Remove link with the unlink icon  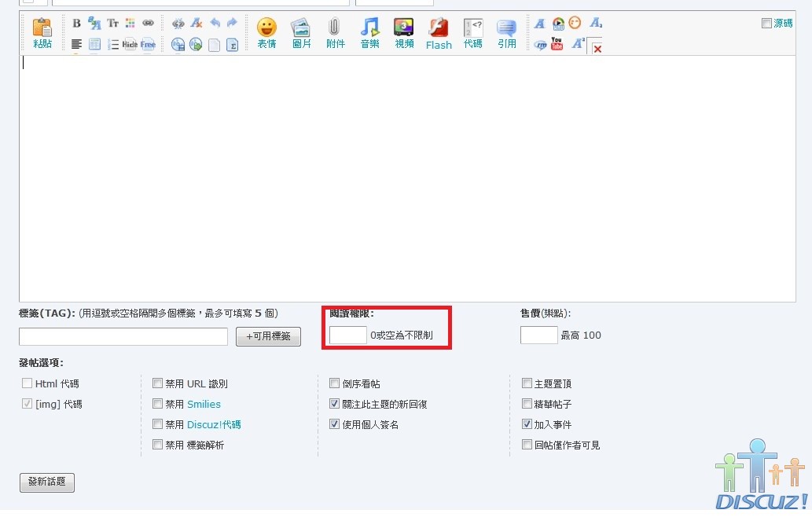178,24
